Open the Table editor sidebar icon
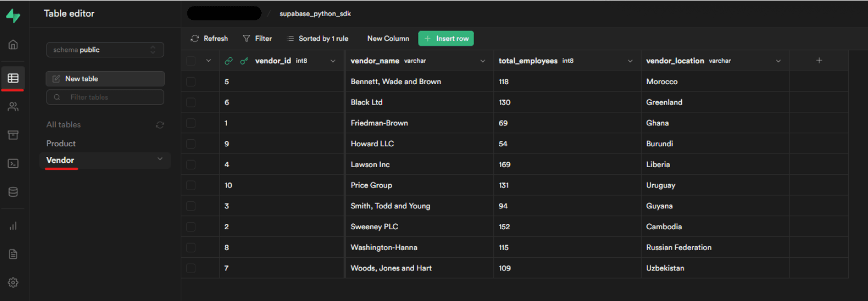Screen dimensions: 868x301 [13, 78]
